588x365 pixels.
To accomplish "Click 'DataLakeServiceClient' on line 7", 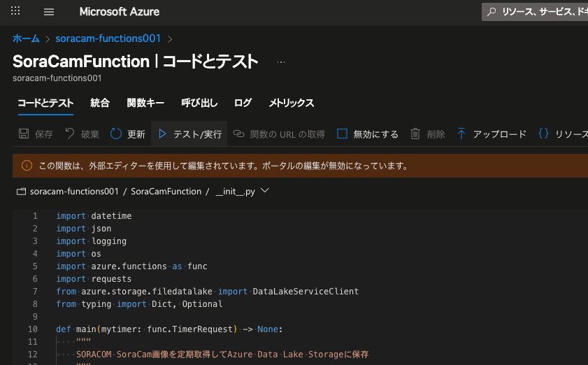I will (306, 292).
